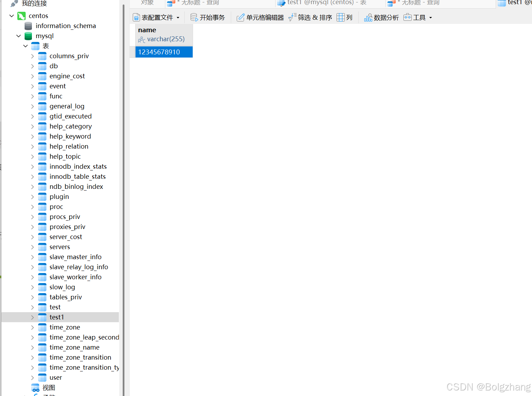Switch to the 对象 tab
Viewport: 532px width, 396px height.
(147, 3)
